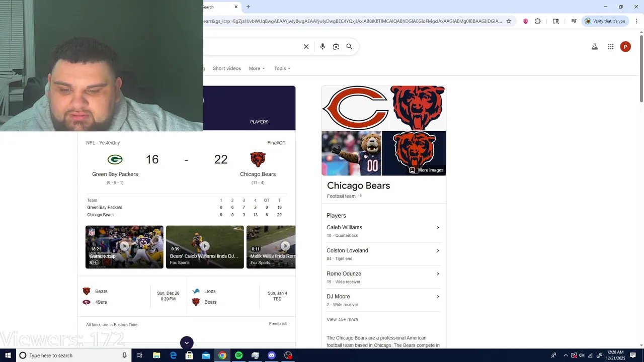Play the 18:21 Game recap video
The image size is (644, 362).
(124, 247)
